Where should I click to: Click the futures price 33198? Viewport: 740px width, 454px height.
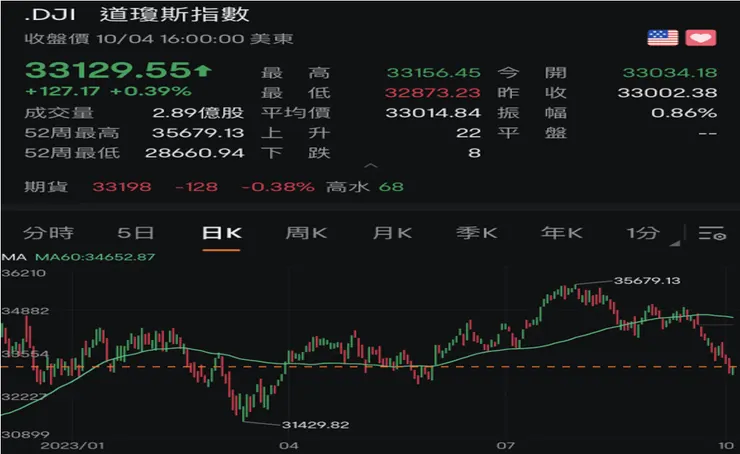[x=122, y=187]
